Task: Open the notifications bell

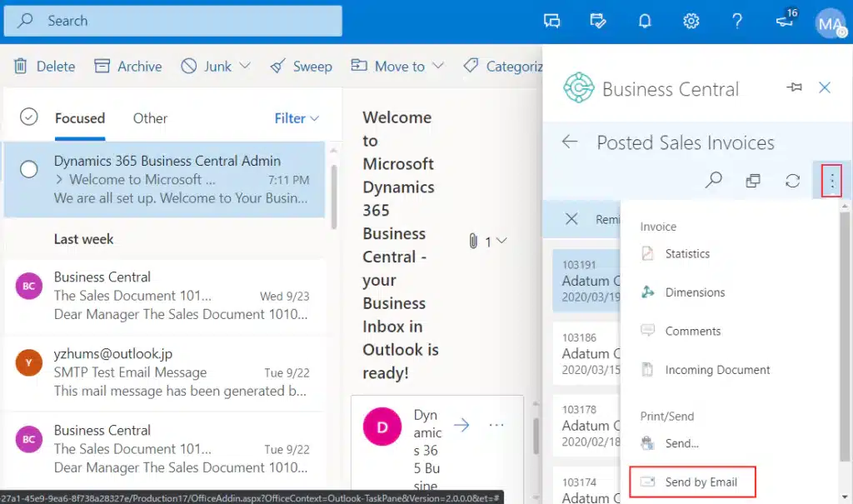Action: 644,22
